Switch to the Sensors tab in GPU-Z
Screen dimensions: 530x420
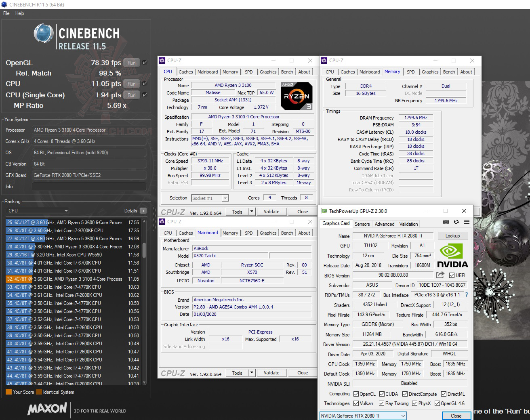tap(362, 224)
